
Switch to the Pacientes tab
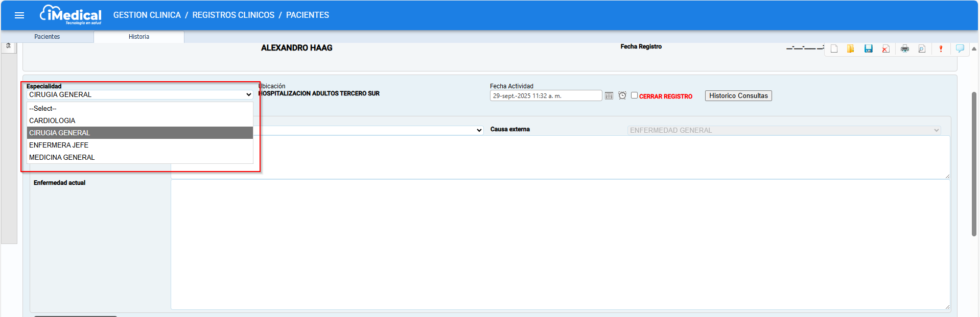(47, 37)
